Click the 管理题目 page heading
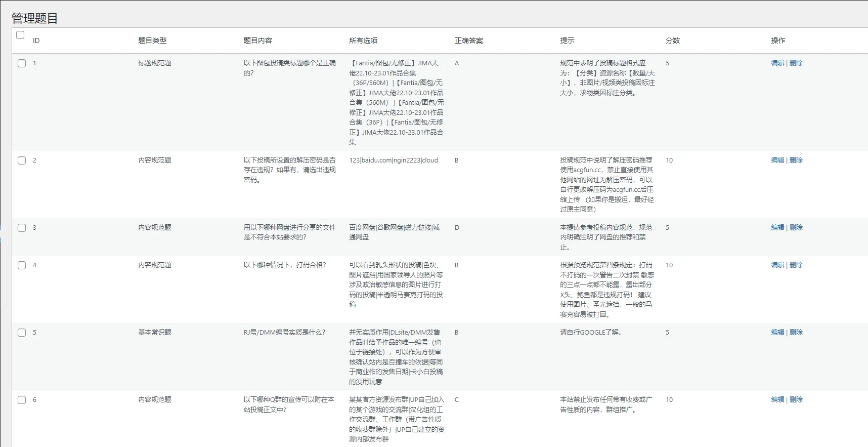 [x=34, y=18]
